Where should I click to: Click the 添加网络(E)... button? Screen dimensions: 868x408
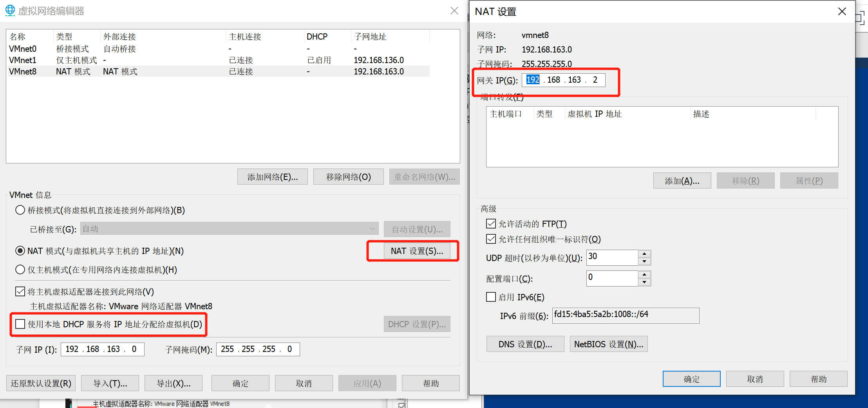[273, 177]
